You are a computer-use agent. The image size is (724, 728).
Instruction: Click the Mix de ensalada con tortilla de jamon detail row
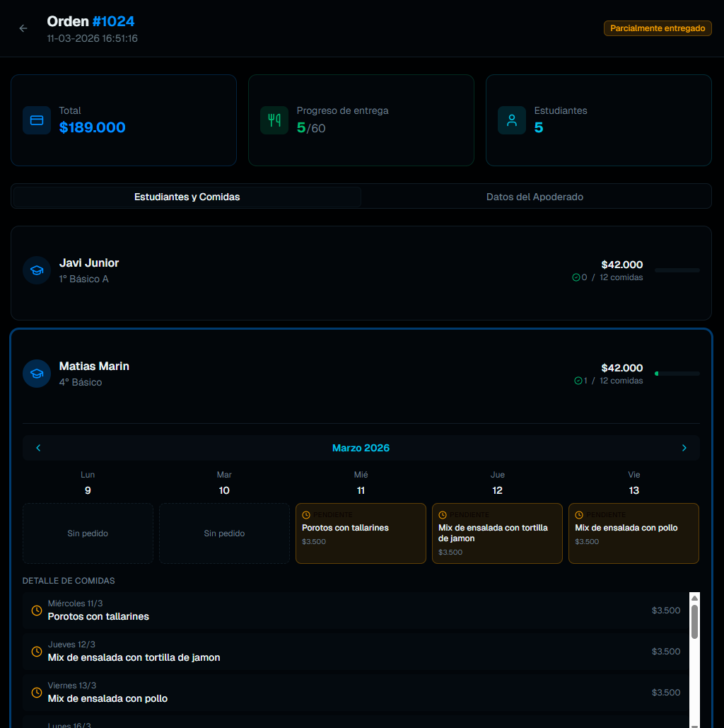click(x=356, y=652)
